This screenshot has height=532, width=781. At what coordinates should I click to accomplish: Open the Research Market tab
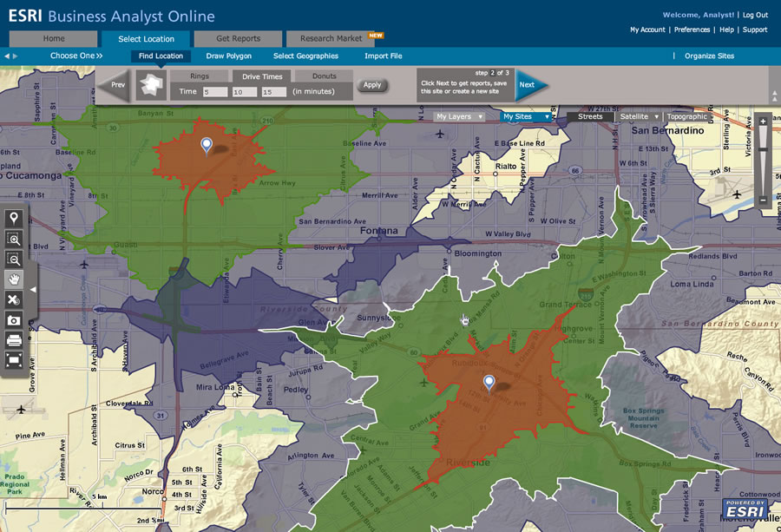(331, 38)
